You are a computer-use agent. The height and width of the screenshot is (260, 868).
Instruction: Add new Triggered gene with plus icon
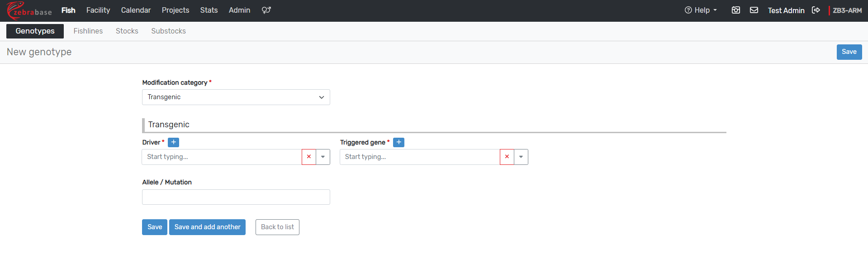coord(398,142)
